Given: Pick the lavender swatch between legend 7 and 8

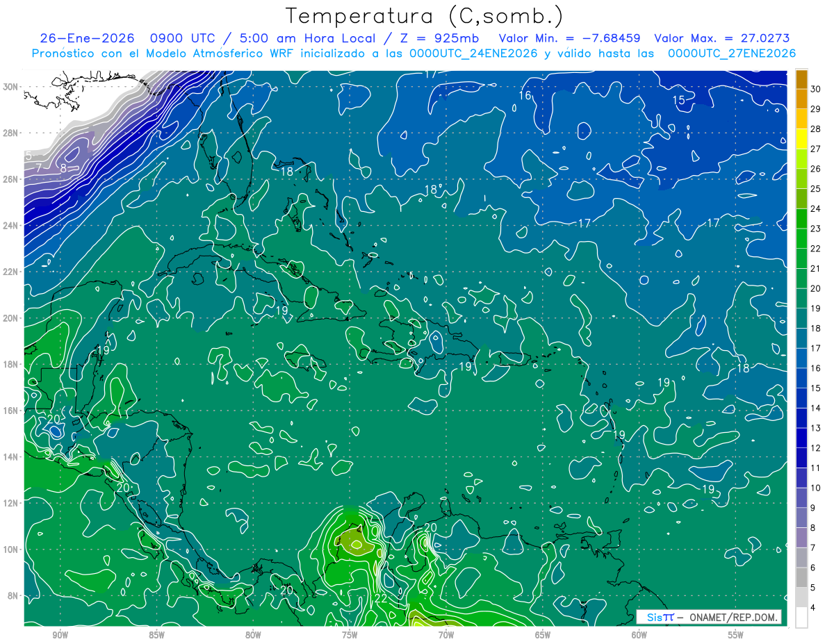Looking at the screenshot, I should pyautogui.click(x=801, y=538).
